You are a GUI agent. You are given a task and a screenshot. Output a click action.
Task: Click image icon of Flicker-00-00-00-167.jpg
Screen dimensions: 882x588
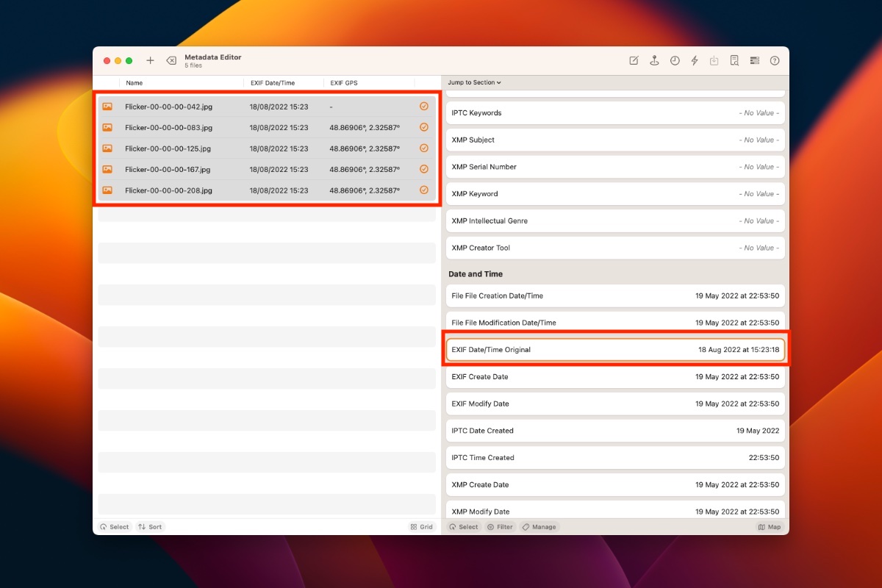(107, 169)
